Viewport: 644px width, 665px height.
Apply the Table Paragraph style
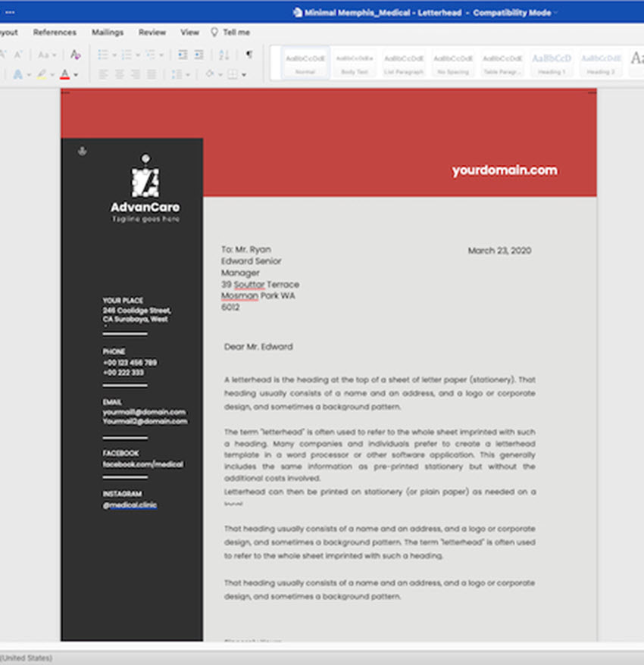pyautogui.click(x=502, y=63)
